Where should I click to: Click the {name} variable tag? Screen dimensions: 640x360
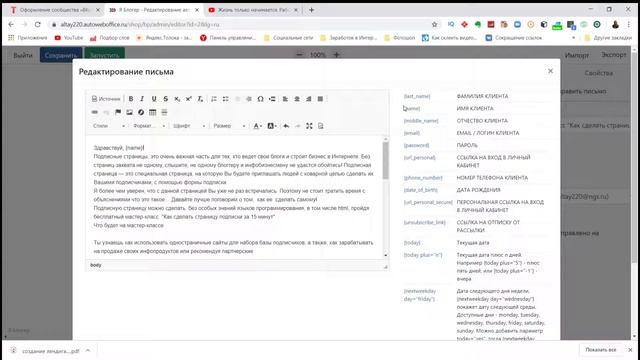point(412,109)
